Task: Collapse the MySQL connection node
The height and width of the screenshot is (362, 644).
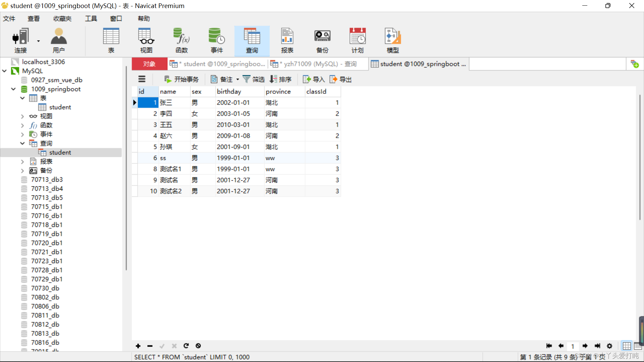Action: click(x=4, y=71)
